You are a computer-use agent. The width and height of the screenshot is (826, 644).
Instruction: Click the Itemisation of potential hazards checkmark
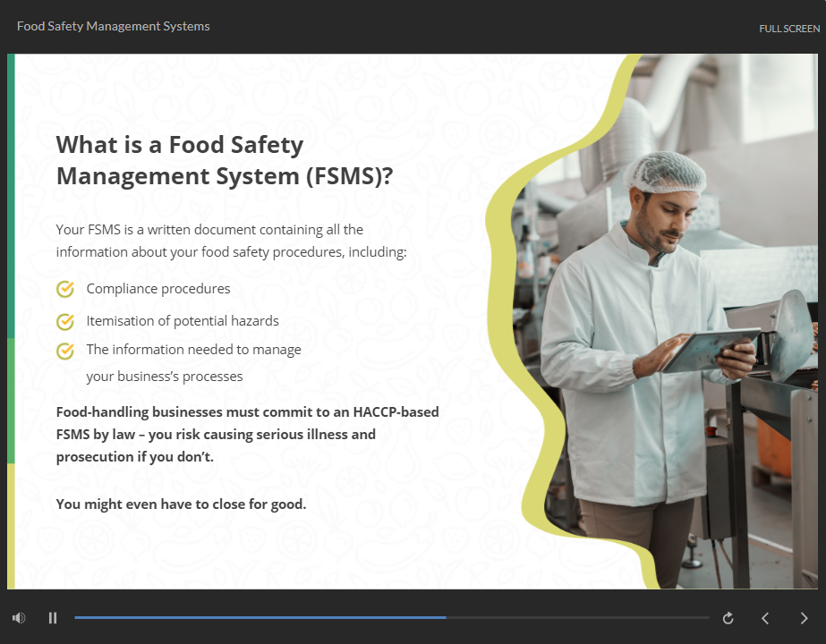coord(65,321)
